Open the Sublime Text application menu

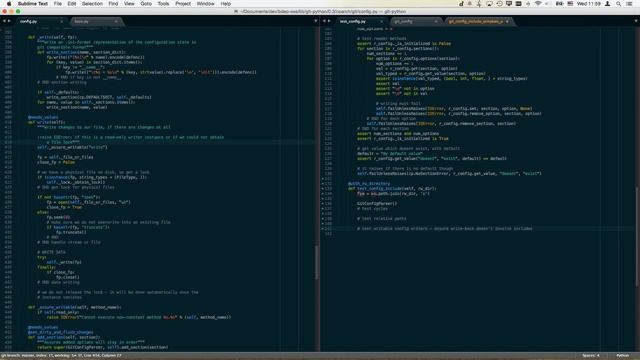[x=33, y=4]
